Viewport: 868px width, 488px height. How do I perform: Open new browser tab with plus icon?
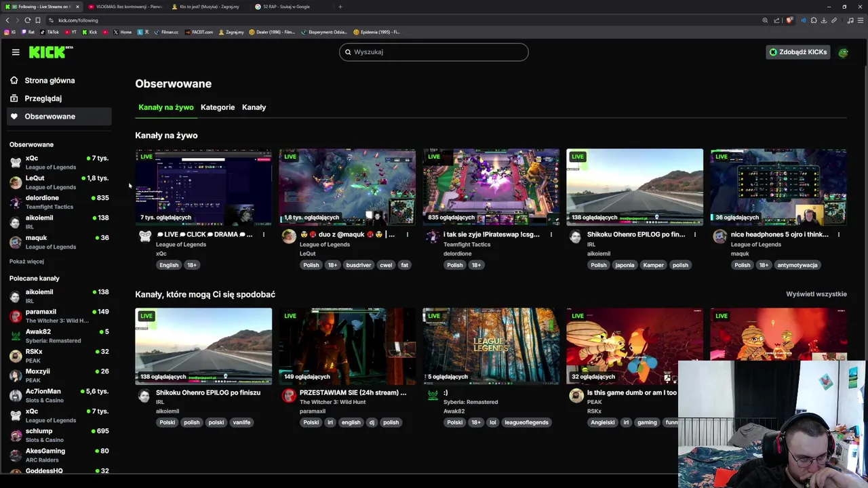tap(340, 7)
